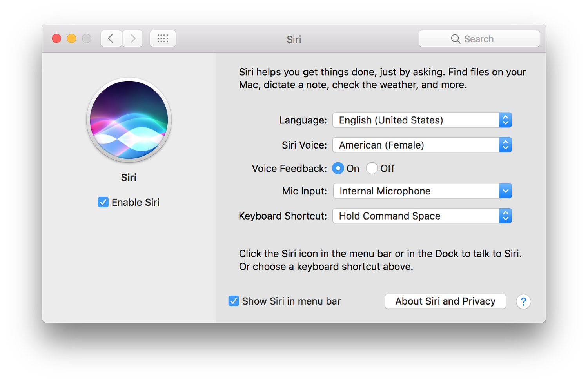
Task: Click the large Siri orb icon
Action: pos(129,120)
